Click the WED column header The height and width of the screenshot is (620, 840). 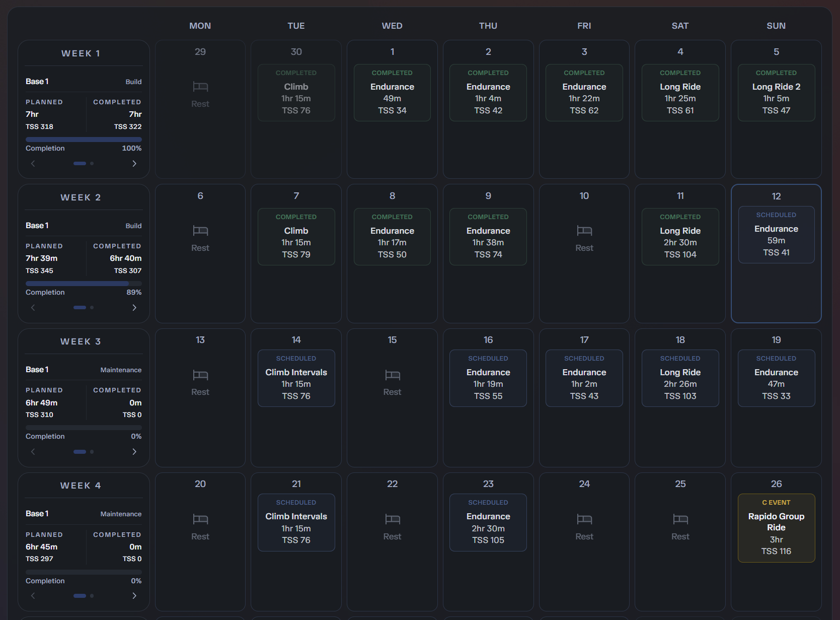pos(393,26)
